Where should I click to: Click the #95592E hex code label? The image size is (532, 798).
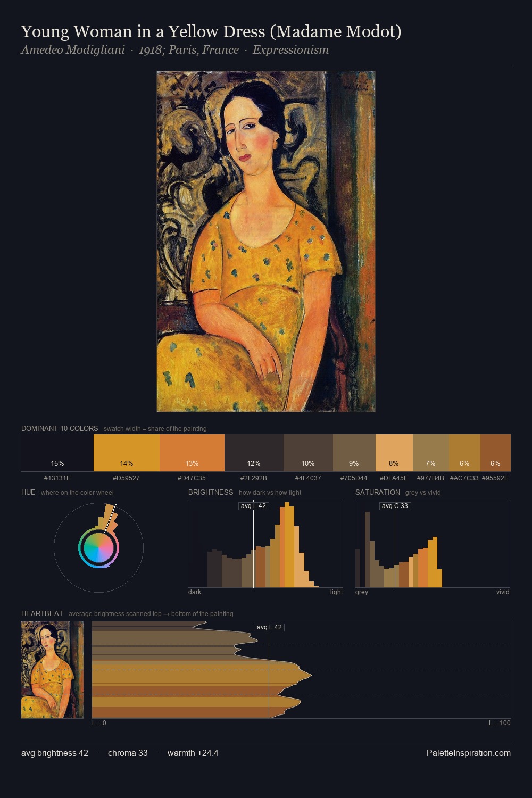[x=495, y=478]
